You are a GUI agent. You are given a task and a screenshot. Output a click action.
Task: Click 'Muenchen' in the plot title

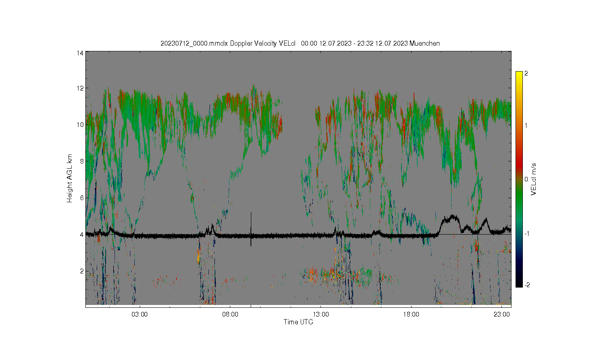click(424, 43)
